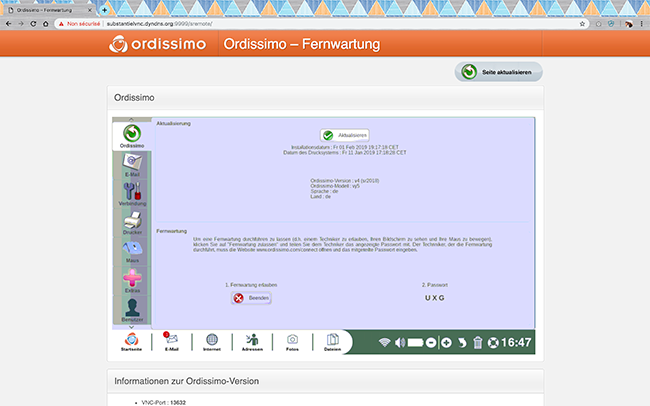Click the trash bin icon
The image size is (650, 406).
pos(478,343)
